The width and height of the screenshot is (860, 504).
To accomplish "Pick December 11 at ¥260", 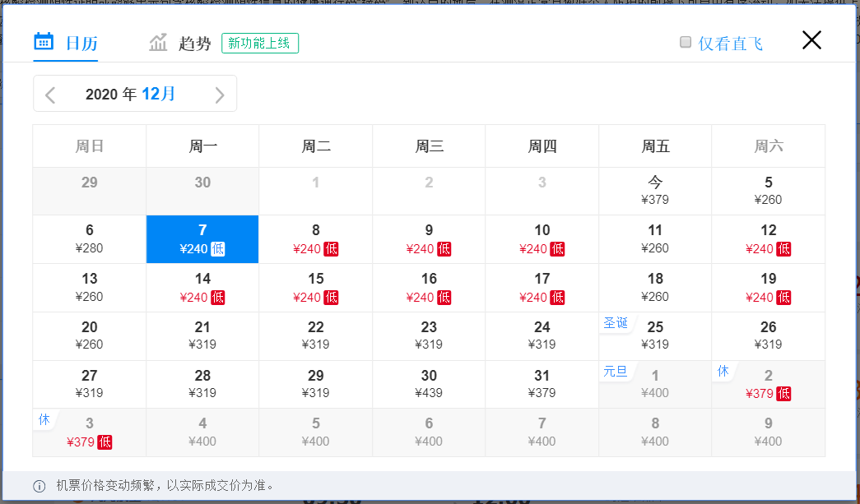I will (x=655, y=239).
